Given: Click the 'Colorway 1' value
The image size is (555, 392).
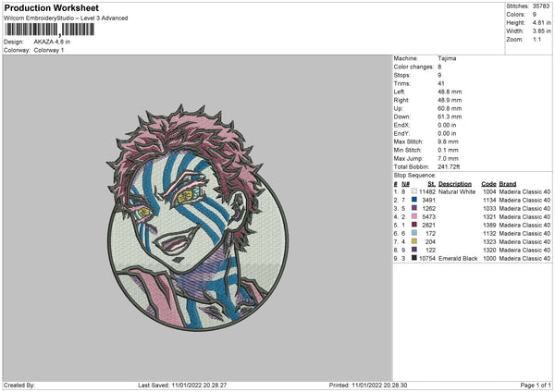Looking at the screenshot, I should [x=49, y=50].
